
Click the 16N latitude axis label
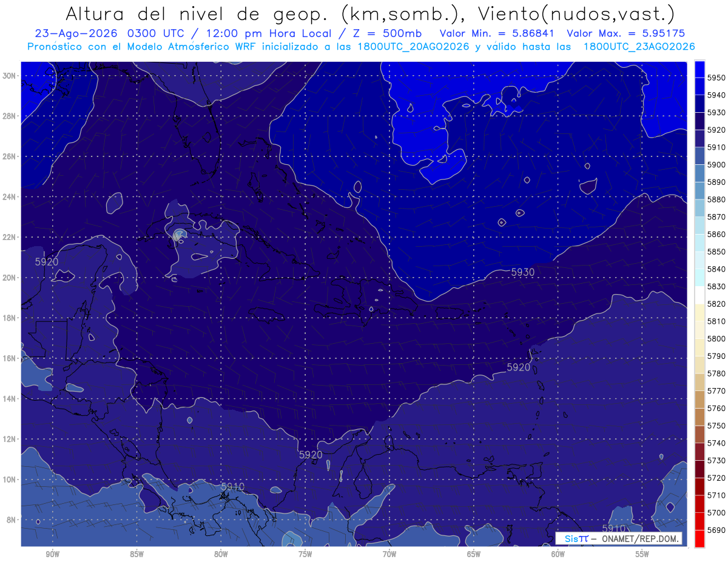[9, 358]
